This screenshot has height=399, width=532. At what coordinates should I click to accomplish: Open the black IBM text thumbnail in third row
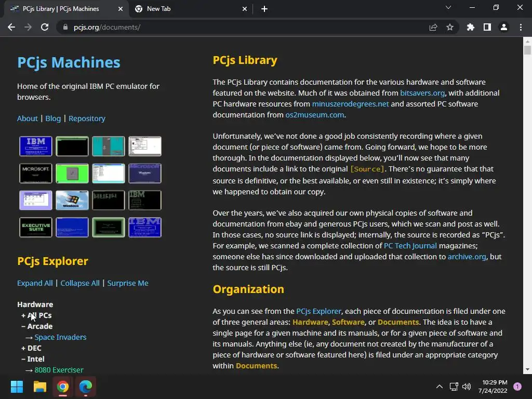tap(145, 200)
